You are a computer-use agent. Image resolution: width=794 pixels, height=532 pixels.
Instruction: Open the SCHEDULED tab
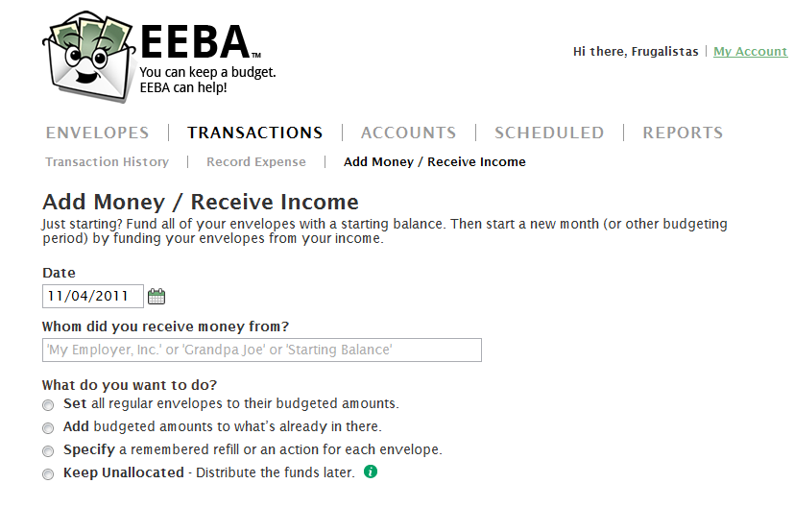[x=549, y=133]
